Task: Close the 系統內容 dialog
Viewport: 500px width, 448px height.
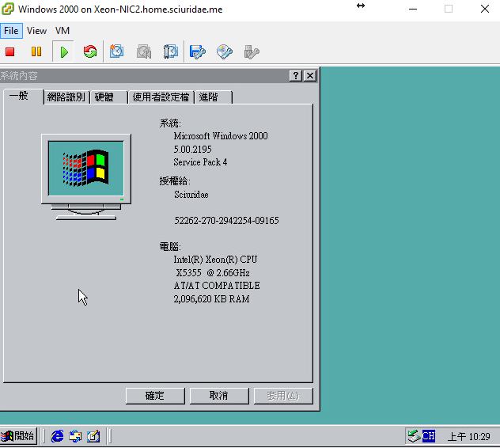Action: click(x=310, y=76)
